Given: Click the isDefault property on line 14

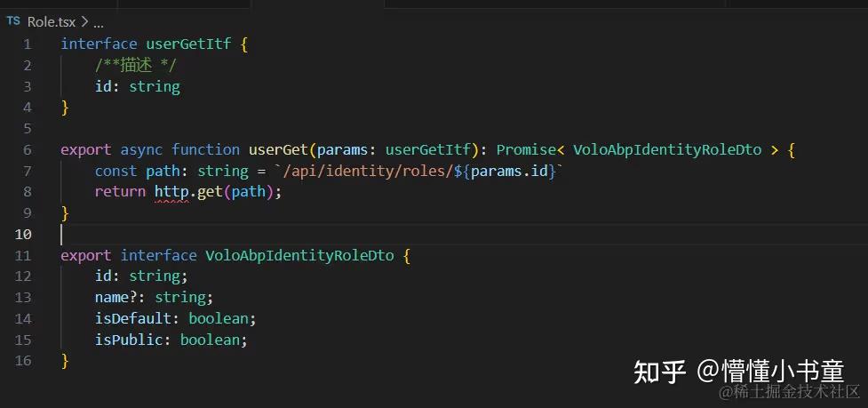Looking at the screenshot, I should click(x=133, y=318).
